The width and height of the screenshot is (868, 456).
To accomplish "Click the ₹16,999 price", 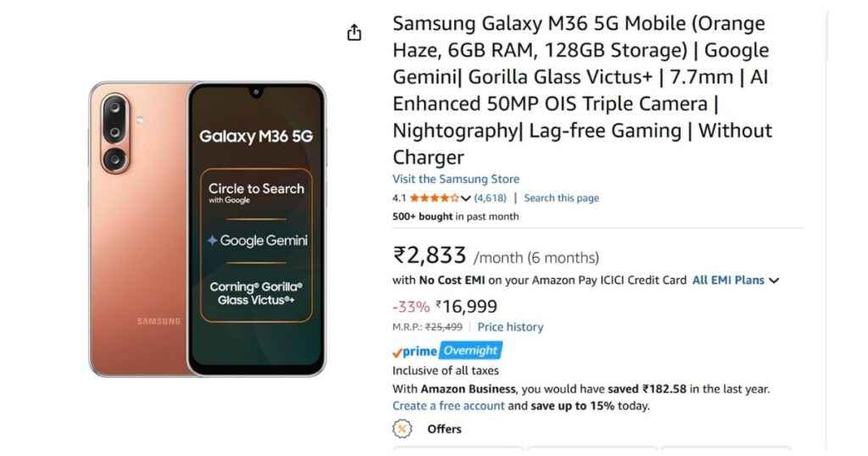I will coord(466,307).
